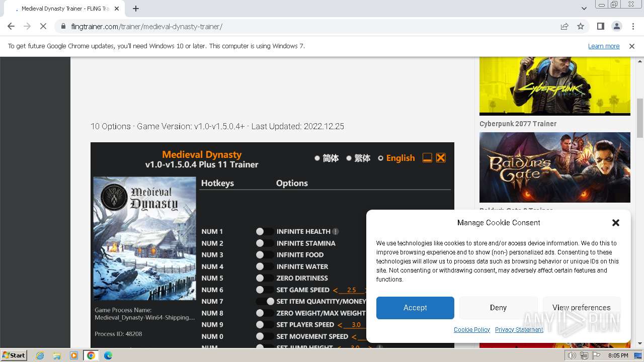
Task: Decrease player speed with left arrow
Action: (x=340, y=325)
